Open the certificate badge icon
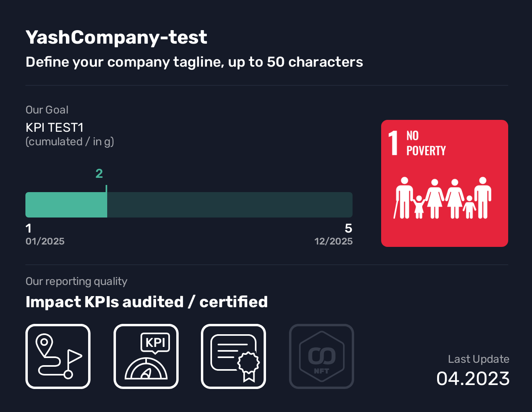The width and height of the screenshot is (532, 412). (x=233, y=356)
